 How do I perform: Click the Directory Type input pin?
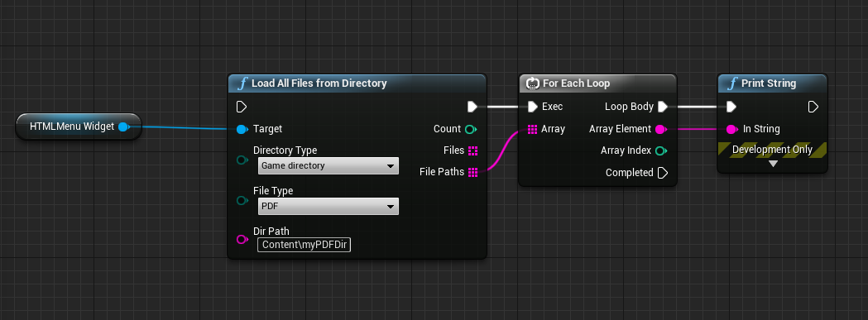[242, 160]
